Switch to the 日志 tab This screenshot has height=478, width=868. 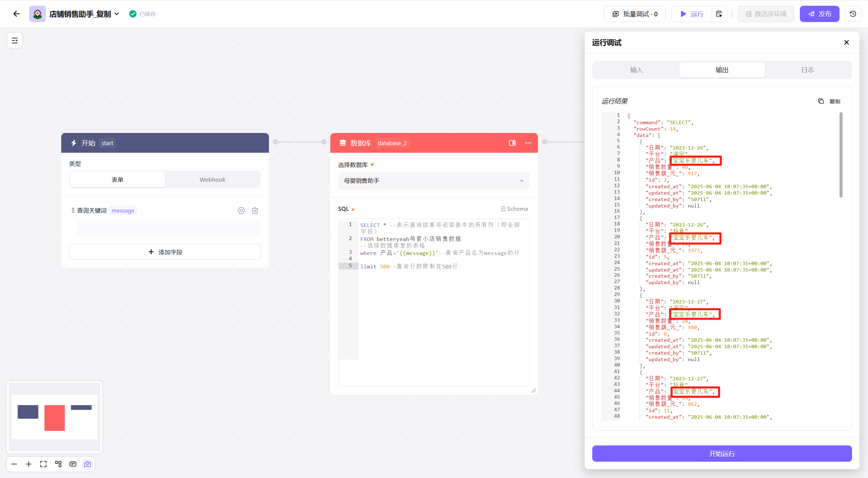808,70
